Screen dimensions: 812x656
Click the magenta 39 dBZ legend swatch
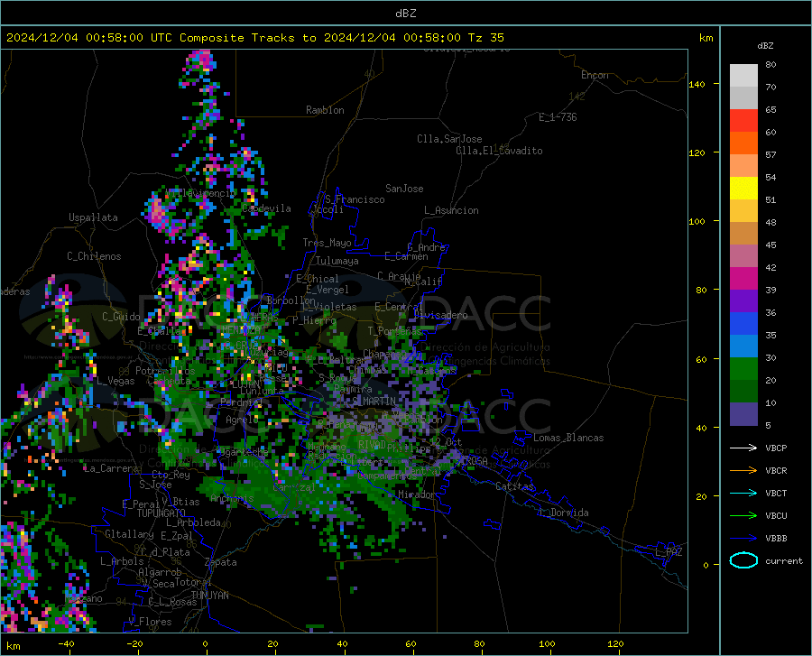click(743, 279)
